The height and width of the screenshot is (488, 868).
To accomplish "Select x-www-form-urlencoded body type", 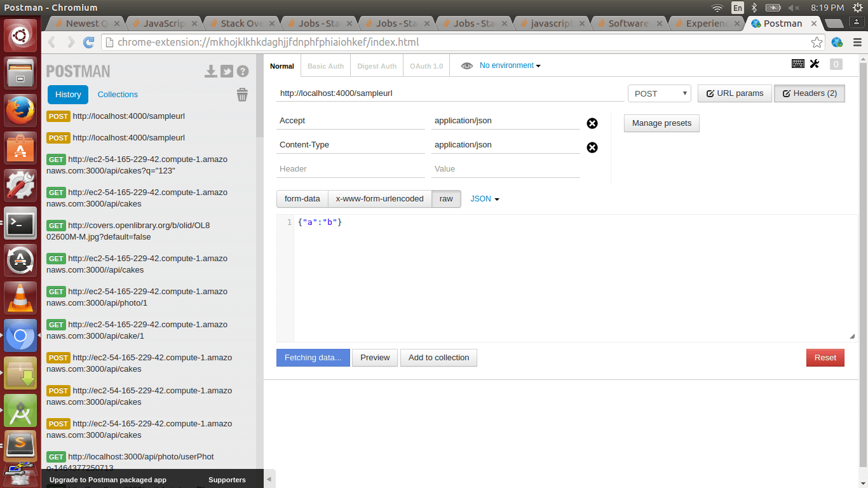I will click(379, 199).
